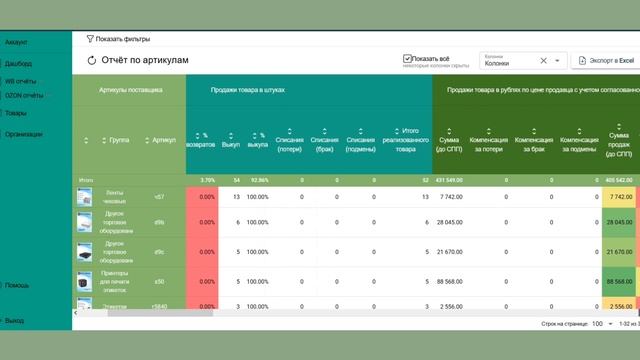Click the filter funnel icon
Image resolution: width=640 pixels, height=360 pixels.
click(x=90, y=39)
